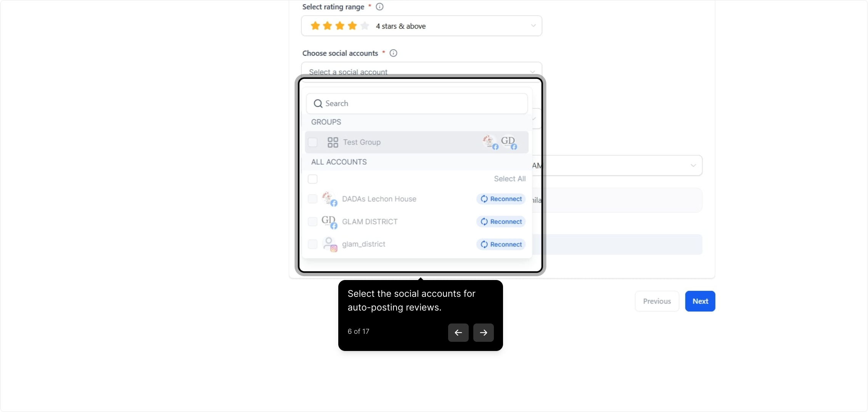
Task: Tick the Select All checkbox
Action: click(313, 179)
